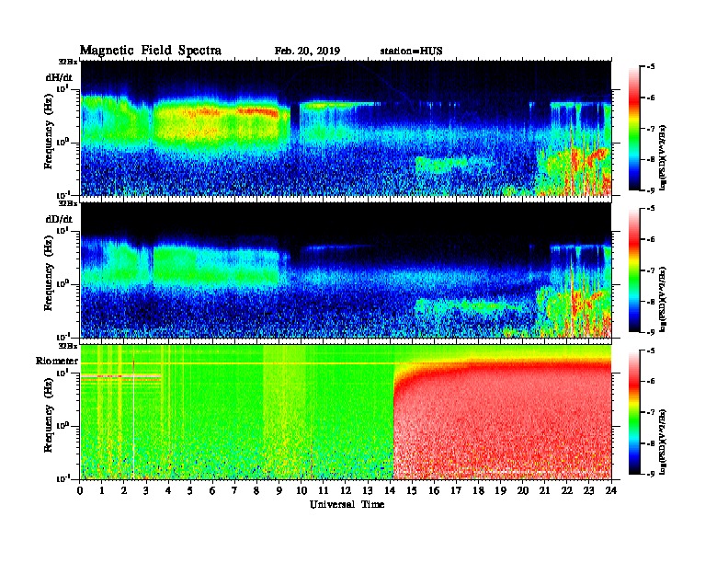This screenshot has height=563, width=728.
Task: Click hour "12" on the time axis
Action: (x=346, y=490)
